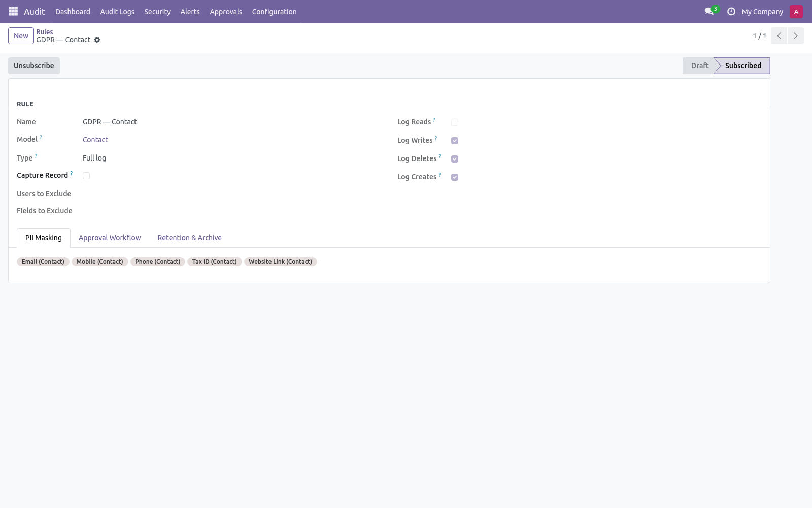Select the Draft status stage

[x=700, y=66]
